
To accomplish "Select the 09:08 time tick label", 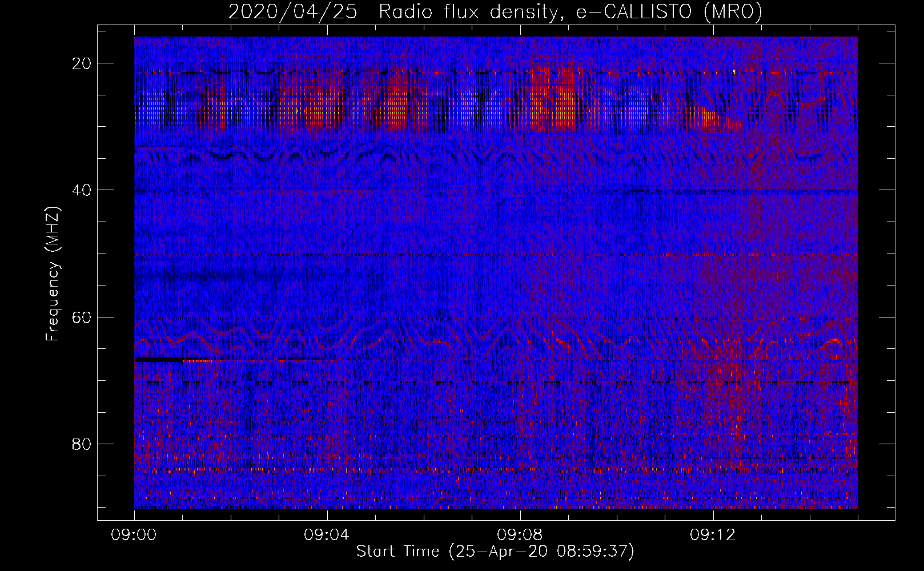I will click(x=520, y=535).
